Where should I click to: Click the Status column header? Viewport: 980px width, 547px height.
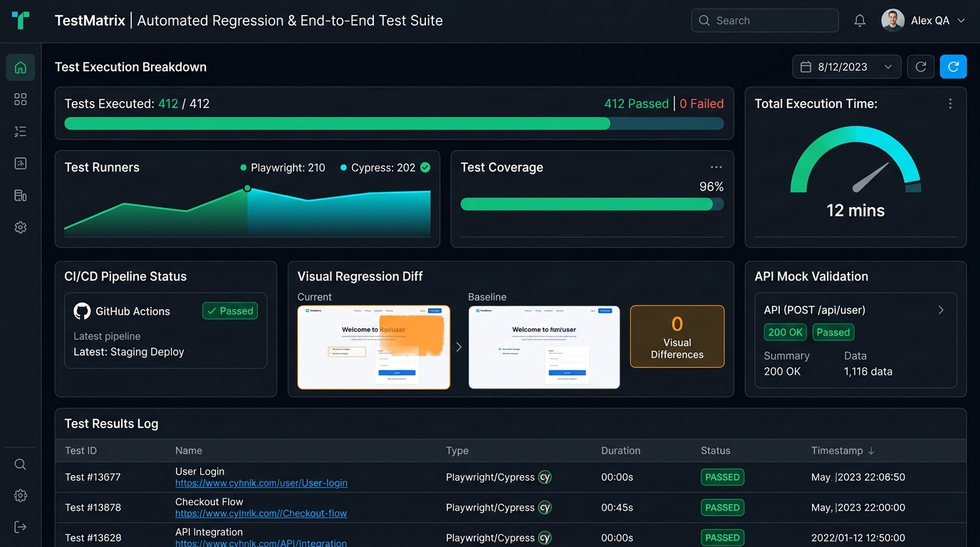(716, 451)
